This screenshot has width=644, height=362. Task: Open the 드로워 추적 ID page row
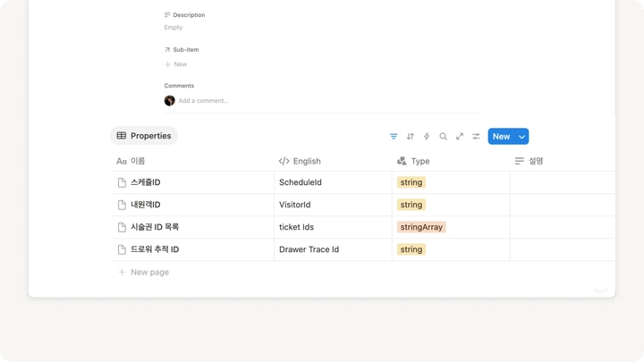(x=155, y=249)
